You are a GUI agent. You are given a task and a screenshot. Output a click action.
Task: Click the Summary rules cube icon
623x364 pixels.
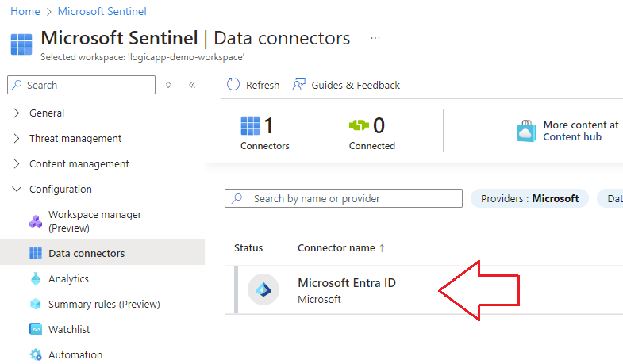tap(36, 305)
